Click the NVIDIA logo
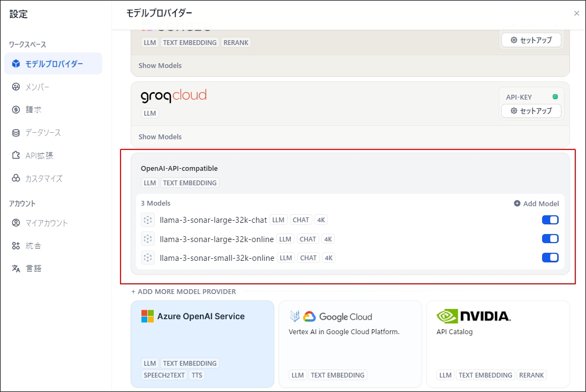 (474, 316)
